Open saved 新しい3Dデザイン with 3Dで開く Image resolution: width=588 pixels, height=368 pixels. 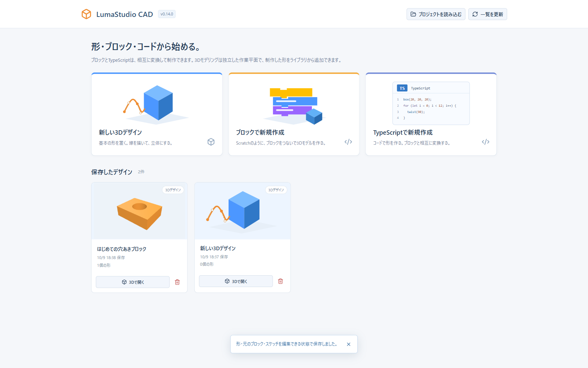click(x=236, y=281)
